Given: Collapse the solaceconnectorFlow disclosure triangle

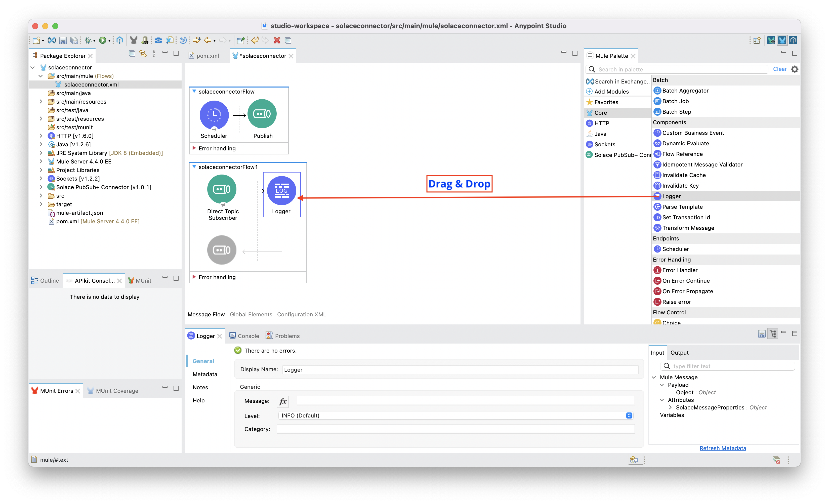Looking at the screenshot, I should coord(194,91).
